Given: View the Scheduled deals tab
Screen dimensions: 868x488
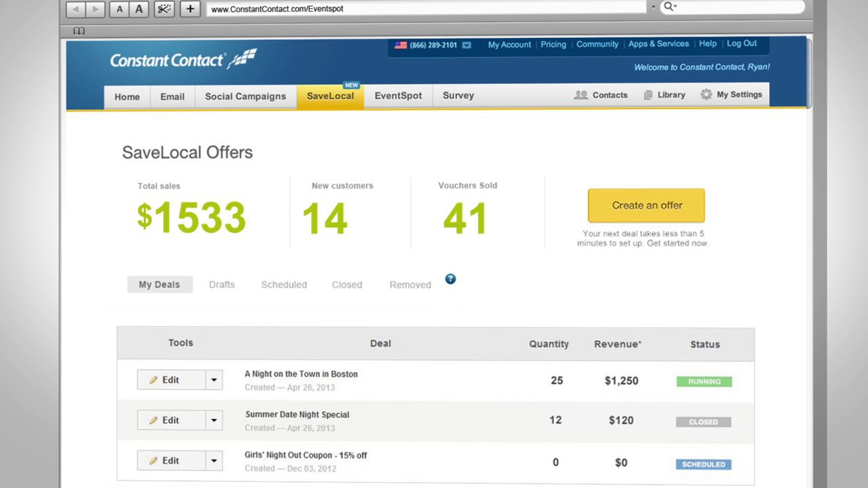Looking at the screenshot, I should pyautogui.click(x=284, y=285).
